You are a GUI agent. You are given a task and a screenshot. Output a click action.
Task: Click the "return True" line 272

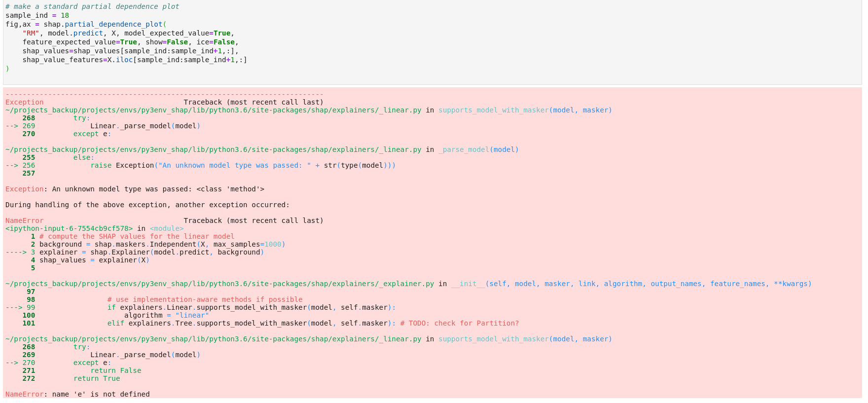click(x=97, y=378)
